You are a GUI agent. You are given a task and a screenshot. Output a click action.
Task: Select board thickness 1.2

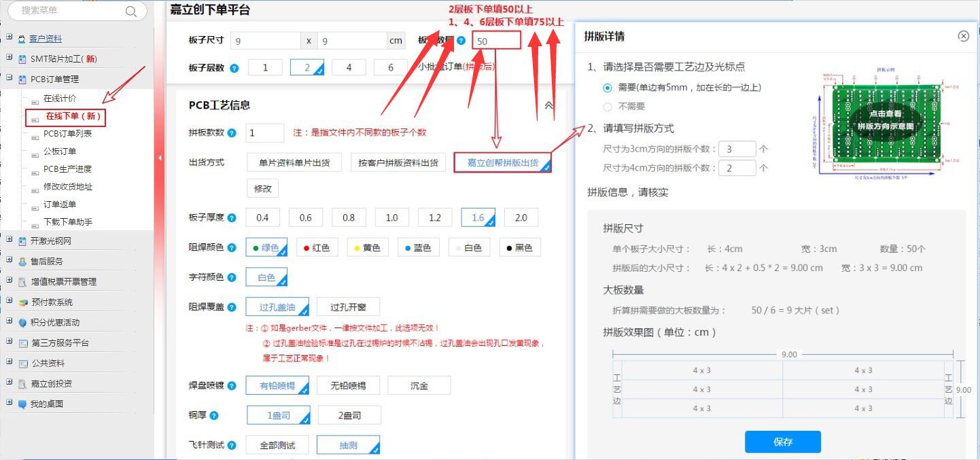[x=435, y=218]
